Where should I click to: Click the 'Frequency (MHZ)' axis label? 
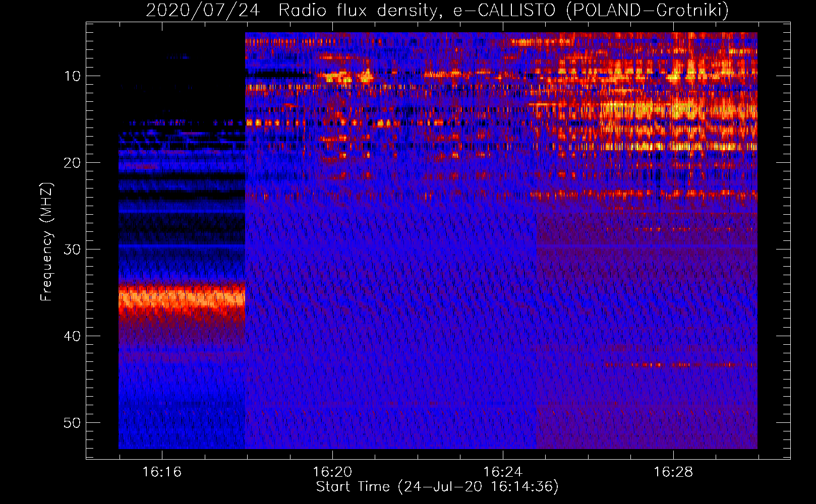(x=46, y=242)
